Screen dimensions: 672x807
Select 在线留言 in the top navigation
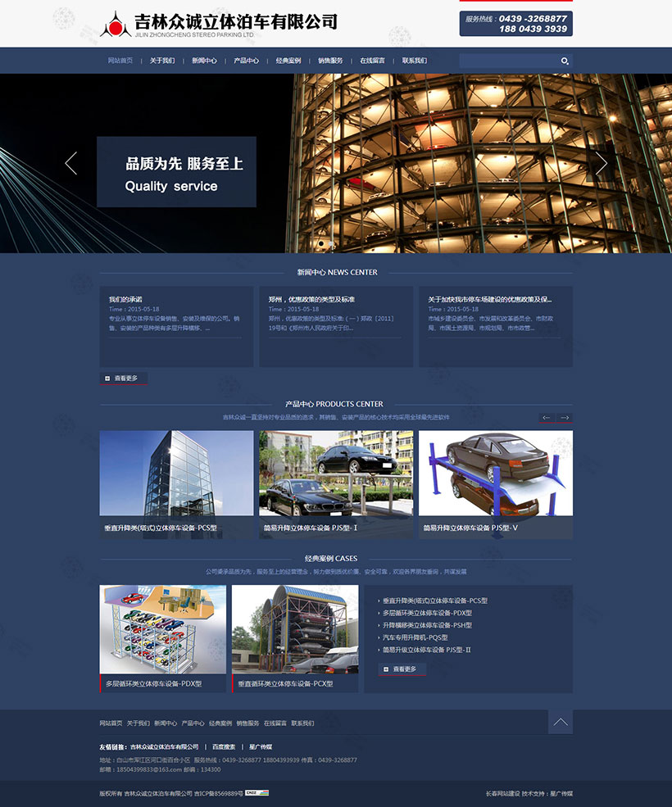(x=372, y=61)
